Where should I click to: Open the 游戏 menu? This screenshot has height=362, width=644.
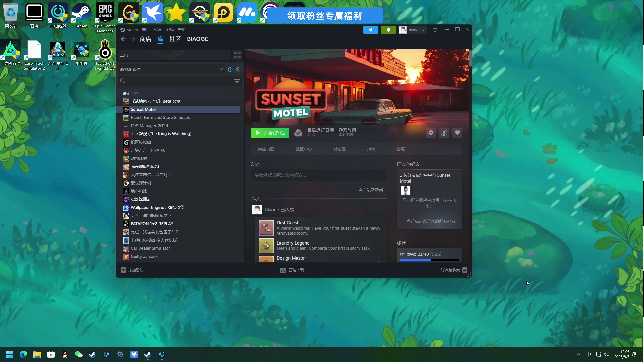tap(170, 30)
